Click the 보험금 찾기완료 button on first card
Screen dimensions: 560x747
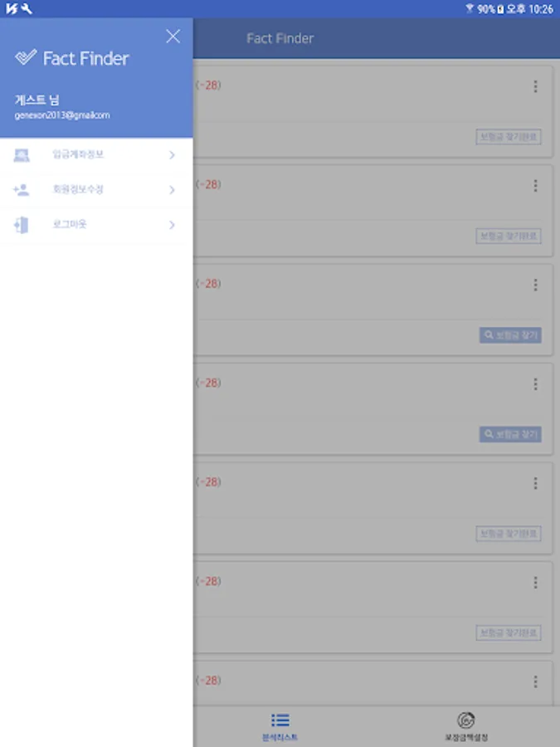tap(508, 137)
